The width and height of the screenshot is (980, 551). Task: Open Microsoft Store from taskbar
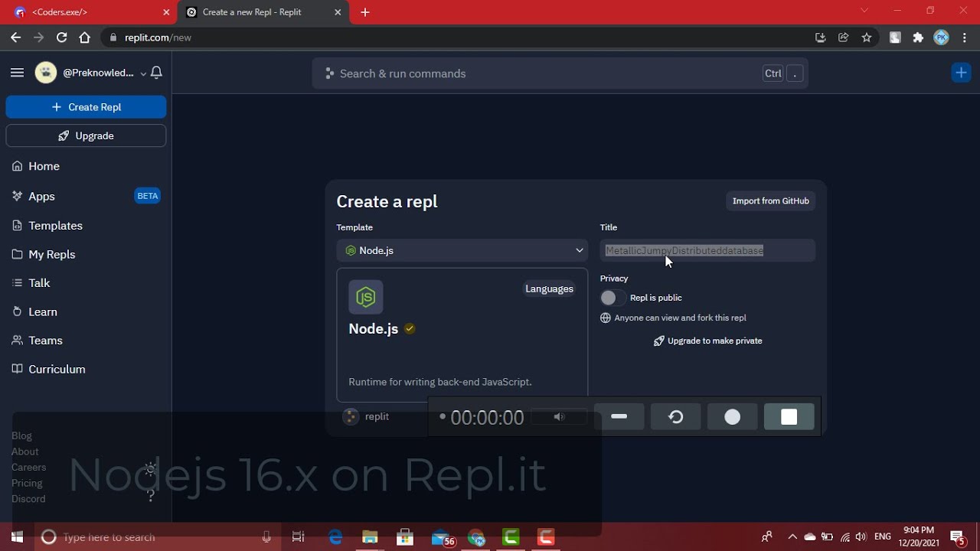pyautogui.click(x=405, y=537)
